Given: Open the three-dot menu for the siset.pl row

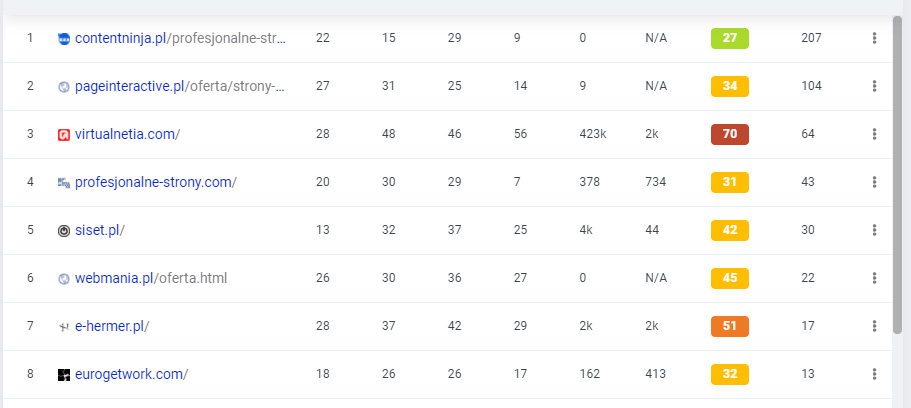Looking at the screenshot, I should [x=874, y=230].
